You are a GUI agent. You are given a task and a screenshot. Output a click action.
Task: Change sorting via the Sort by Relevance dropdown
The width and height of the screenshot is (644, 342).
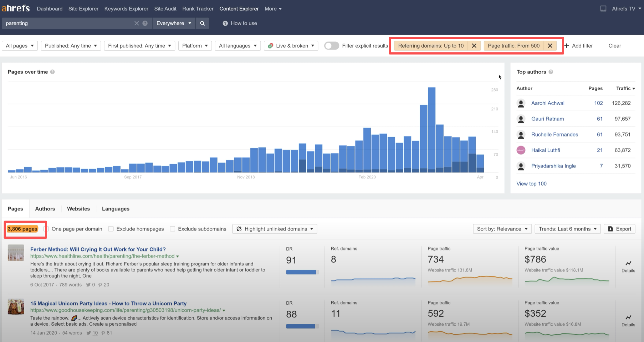[502, 229]
